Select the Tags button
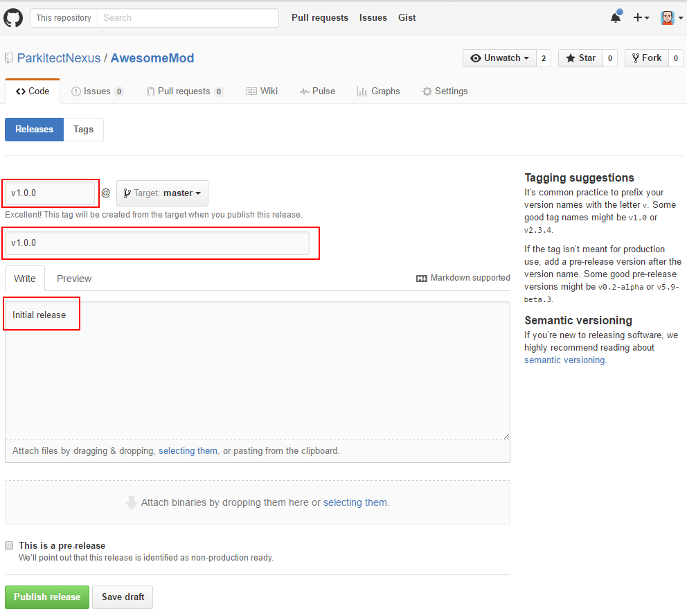 tap(83, 130)
